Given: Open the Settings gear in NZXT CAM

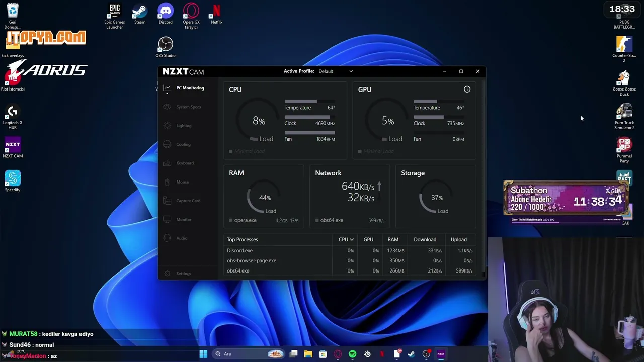Looking at the screenshot, I should tap(167, 274).
